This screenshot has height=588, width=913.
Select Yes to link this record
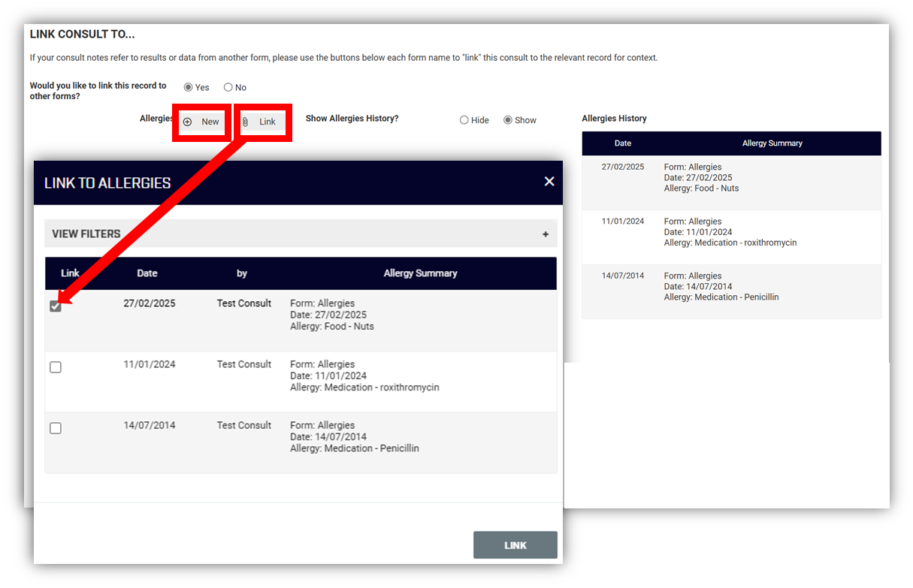[x=189, y=87]
